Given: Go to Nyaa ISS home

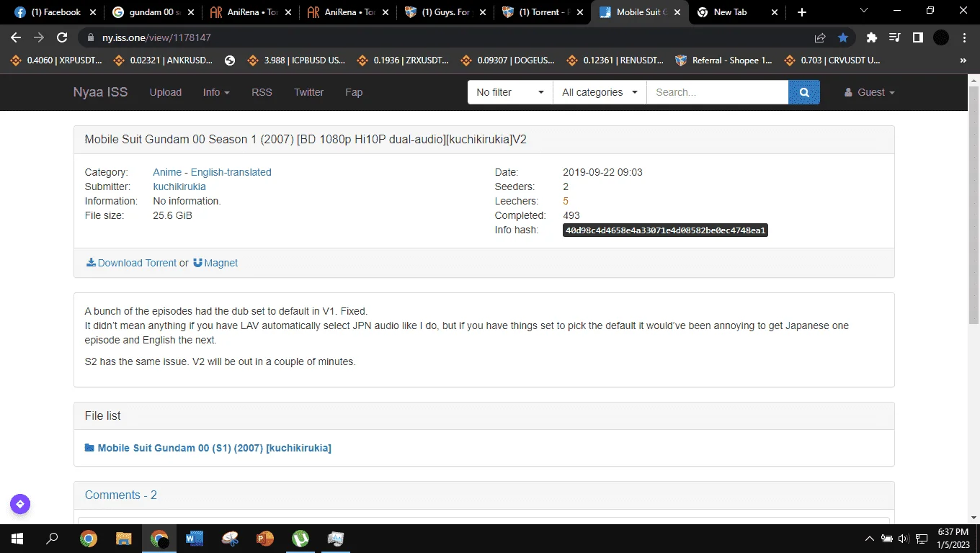Looking at the screenshot, I should 100,92.
